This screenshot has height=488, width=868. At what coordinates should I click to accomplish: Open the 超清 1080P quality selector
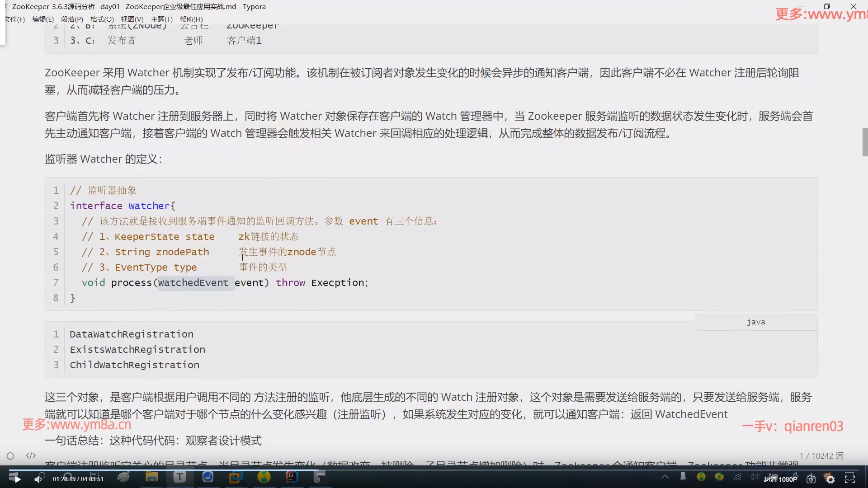[x=780, y=479]
